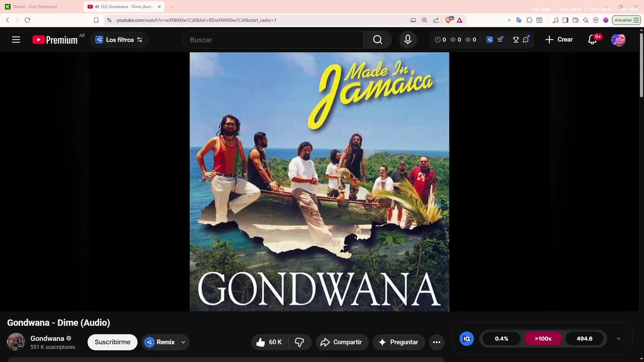Click the translate extension icon
Viewport: 644px width, 362px height.
tap(520, 20)
